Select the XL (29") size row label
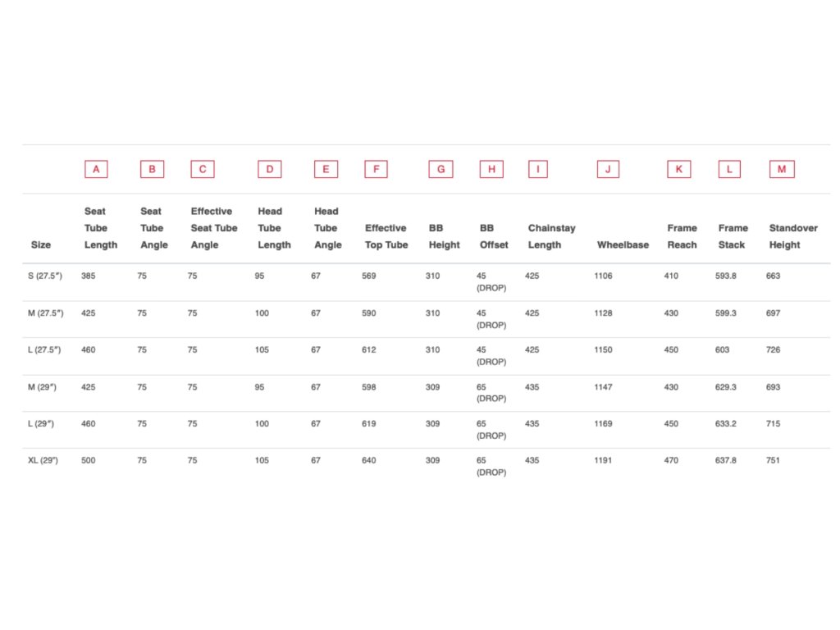 coord(43,460)
